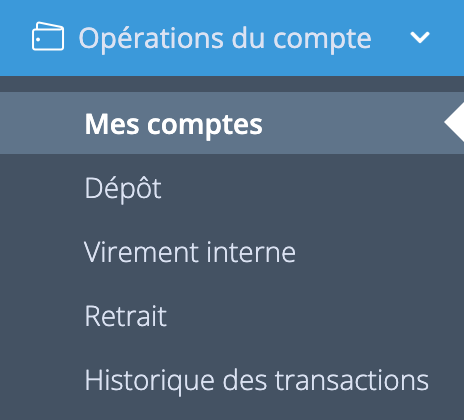Click the card-holder wallet glyph
The image size is (464, 420).
[48, 36]
